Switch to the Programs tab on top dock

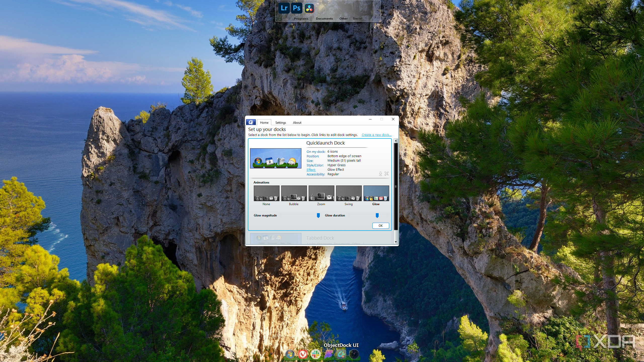[301, 19]
